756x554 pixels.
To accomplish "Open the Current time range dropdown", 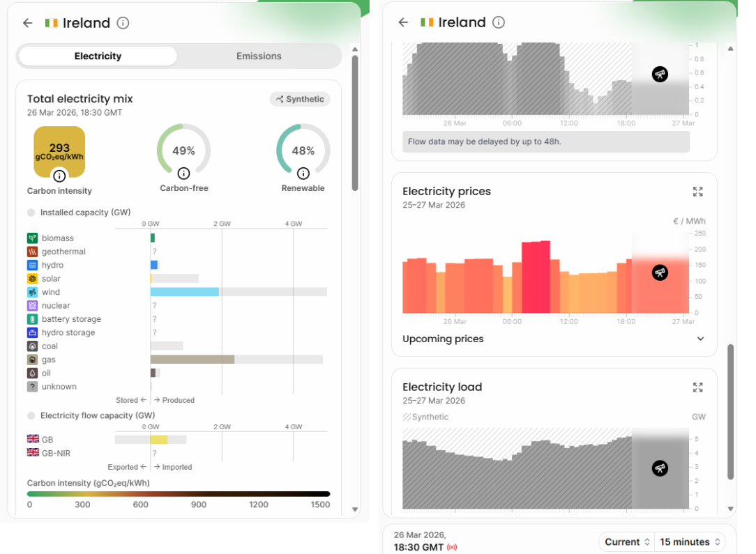I will [x=626, y=542].
